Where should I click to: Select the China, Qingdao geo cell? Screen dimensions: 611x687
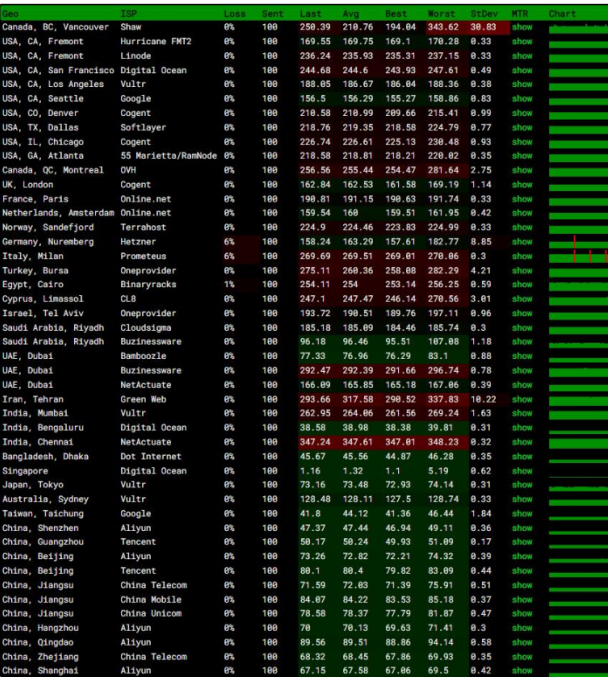(x=38, y=643)
